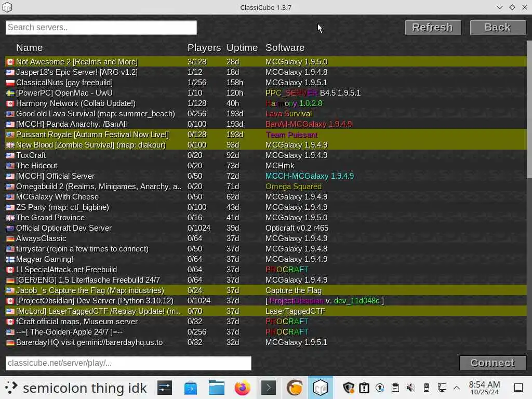Select Good old Lava Survival server
The width and height of the screenshot is (532, 399).
(x=265, y=114)
